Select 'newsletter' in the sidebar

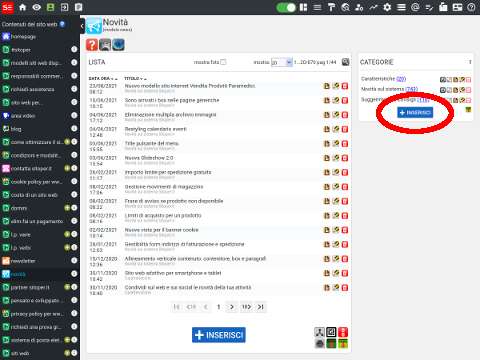tap(23, 261)
